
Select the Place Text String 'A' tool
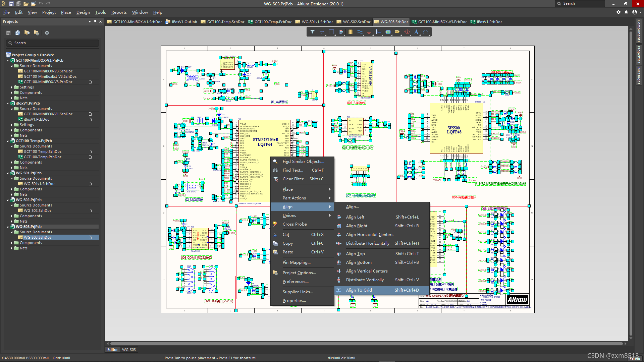click(x=416, y=32)
